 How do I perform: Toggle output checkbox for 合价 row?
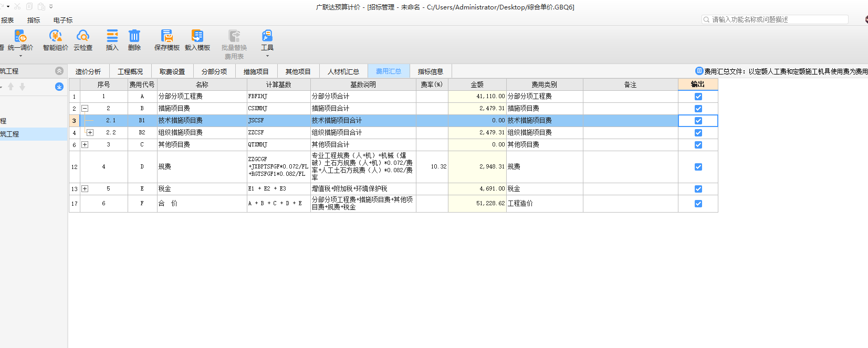click(x=698, y=204)
